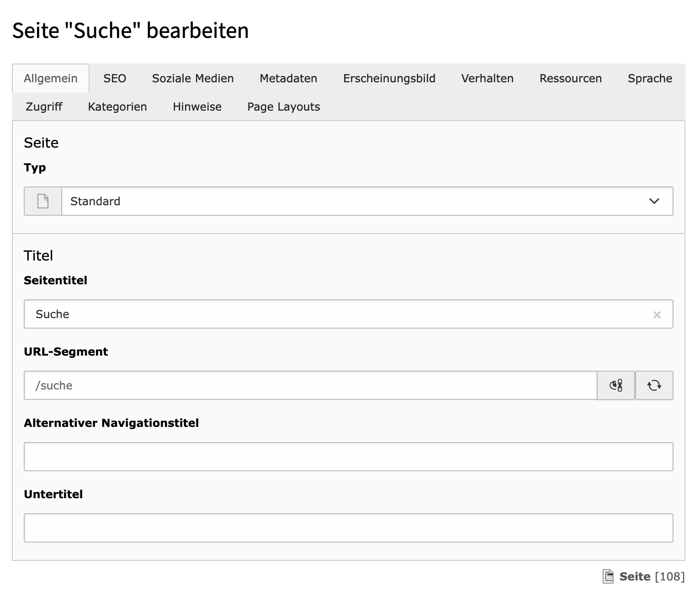700x596 pixels.
Task: Click into Alternativer Navigationstitel field
Action: coord(348,457)
